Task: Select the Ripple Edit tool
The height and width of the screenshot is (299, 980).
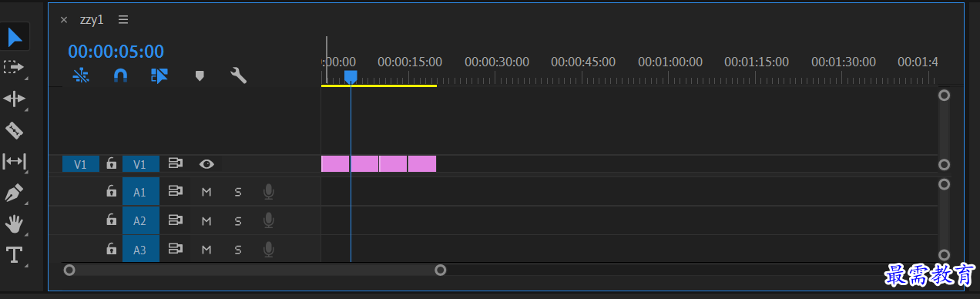Action: coord(15,99)
